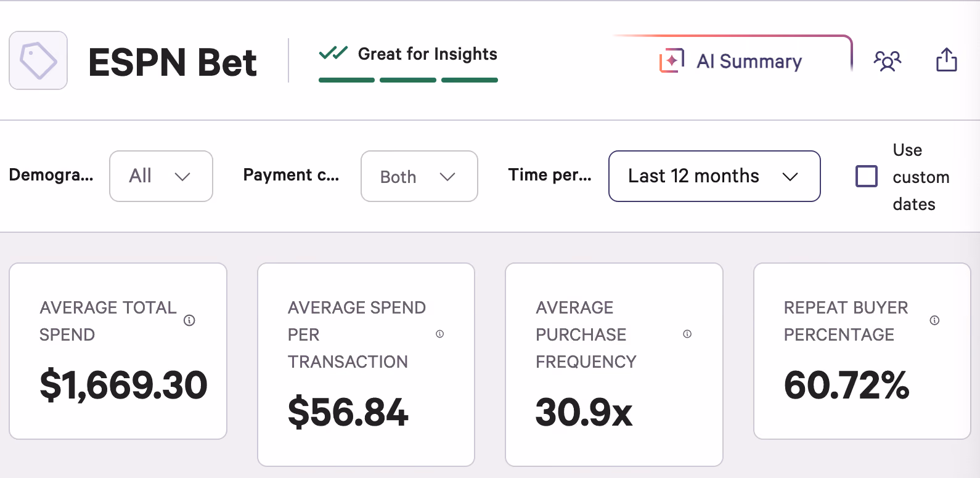Viewport: 980px width, 478px height.
Task: Show info for Average Spend Per Transaction
Action: point(439,334)
